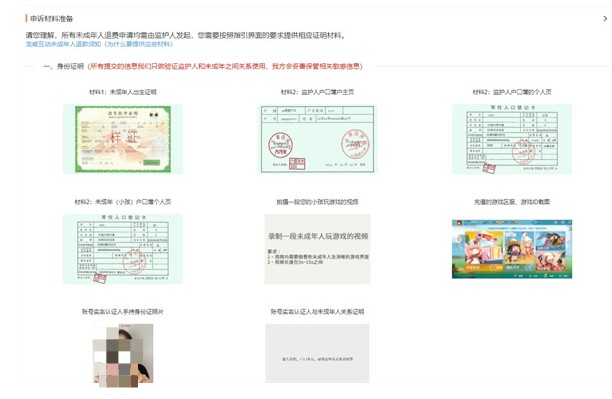
Task: Click the 充值的游戏区服、游戏ID截图 caption
Action: click(512, 202)
